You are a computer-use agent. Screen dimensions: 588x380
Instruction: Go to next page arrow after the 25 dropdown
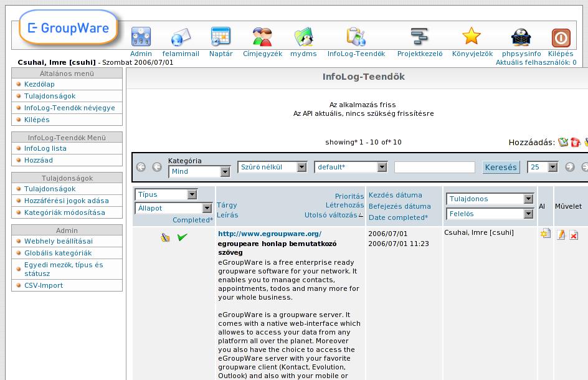point(569,167)
